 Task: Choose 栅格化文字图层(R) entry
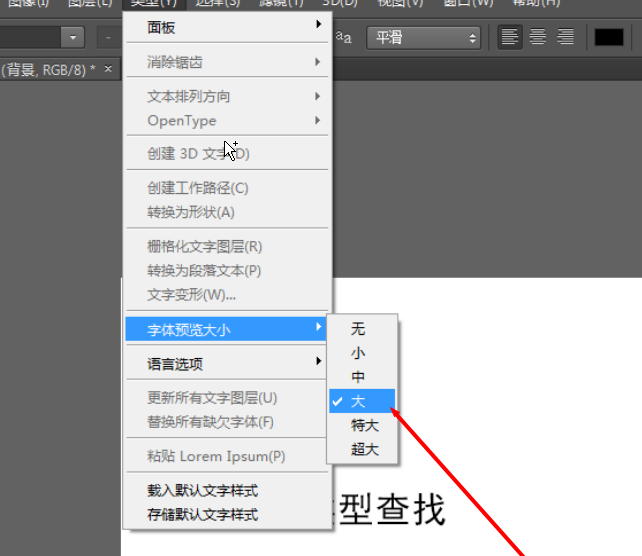coord(227,246)
